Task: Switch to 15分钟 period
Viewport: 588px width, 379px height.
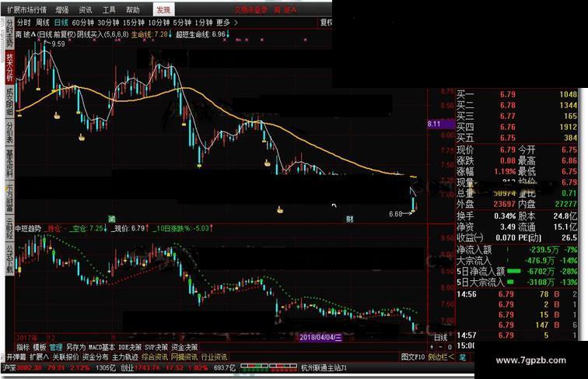Action: coord(134,23)
